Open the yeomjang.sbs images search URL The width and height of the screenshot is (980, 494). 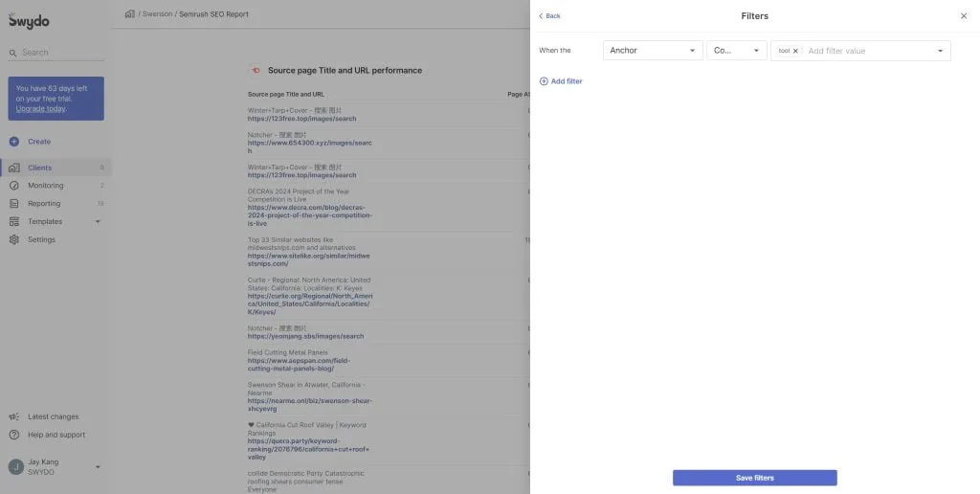[305, 336]
